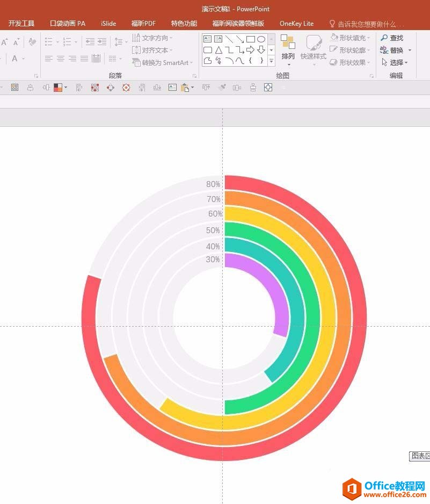Select the oval shape in shapes gallery
This screenshot has width=430, height=504.
tap(261, 39)
